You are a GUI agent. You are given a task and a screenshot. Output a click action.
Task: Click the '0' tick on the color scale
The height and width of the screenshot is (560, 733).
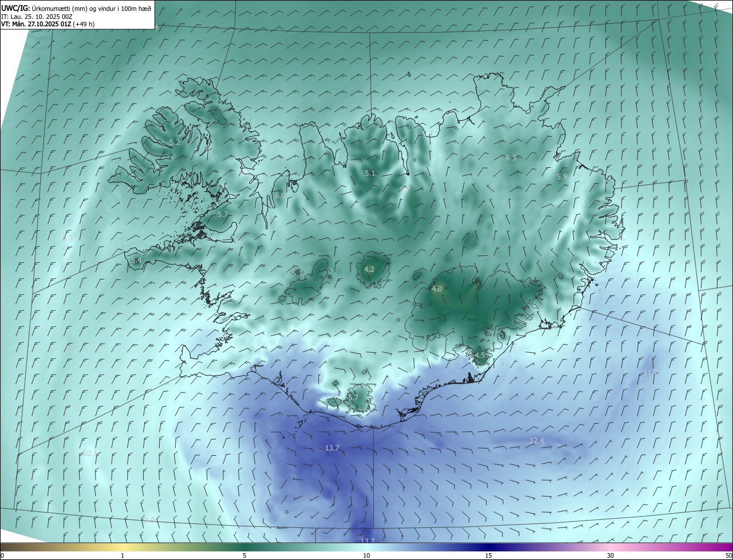(x=2, y=555)
